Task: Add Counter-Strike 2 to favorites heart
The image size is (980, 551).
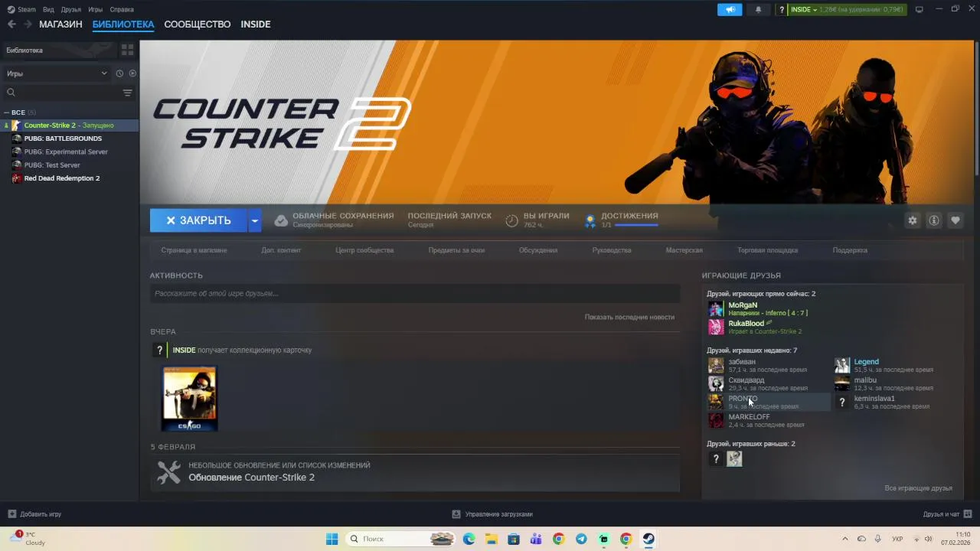Action: [x=955, y=220]
